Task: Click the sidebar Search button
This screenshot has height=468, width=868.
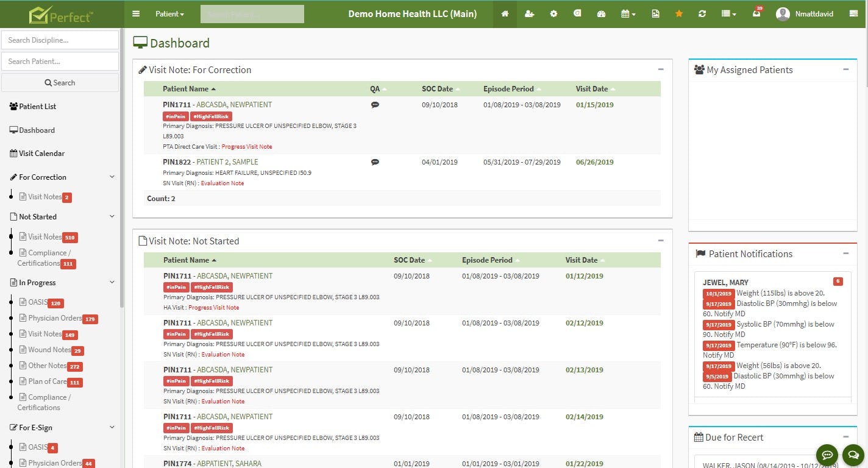Action: point(60,82)
